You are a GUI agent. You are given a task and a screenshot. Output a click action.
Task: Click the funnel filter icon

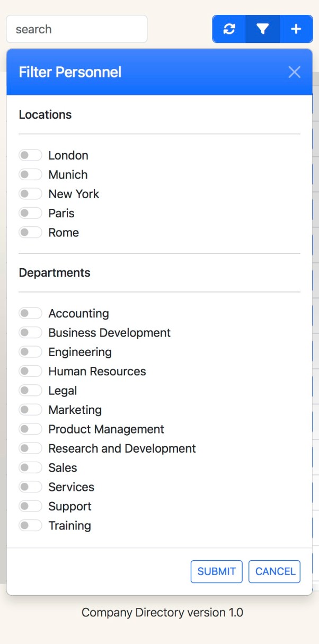[262, 29]
